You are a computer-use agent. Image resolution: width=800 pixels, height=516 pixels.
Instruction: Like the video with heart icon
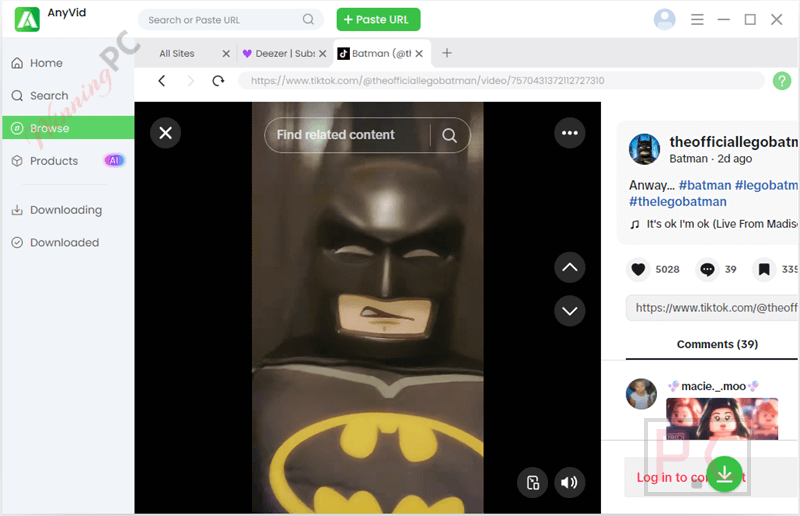(x=638, y=269)
